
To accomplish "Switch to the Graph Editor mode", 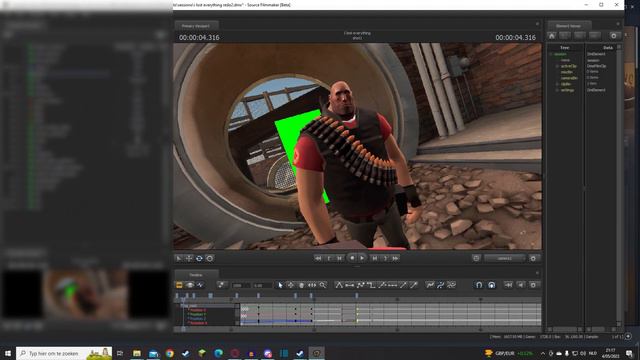I will [x=200, y=285].
